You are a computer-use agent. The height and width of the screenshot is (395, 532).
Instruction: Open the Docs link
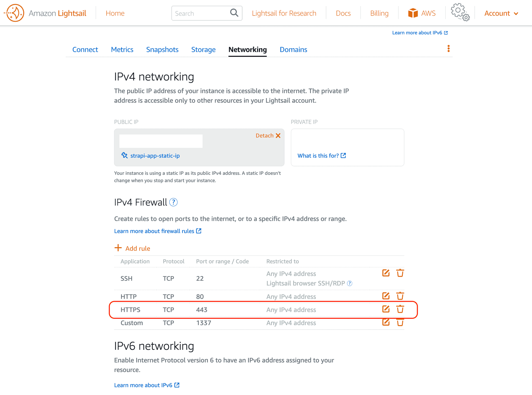point(343,13)
